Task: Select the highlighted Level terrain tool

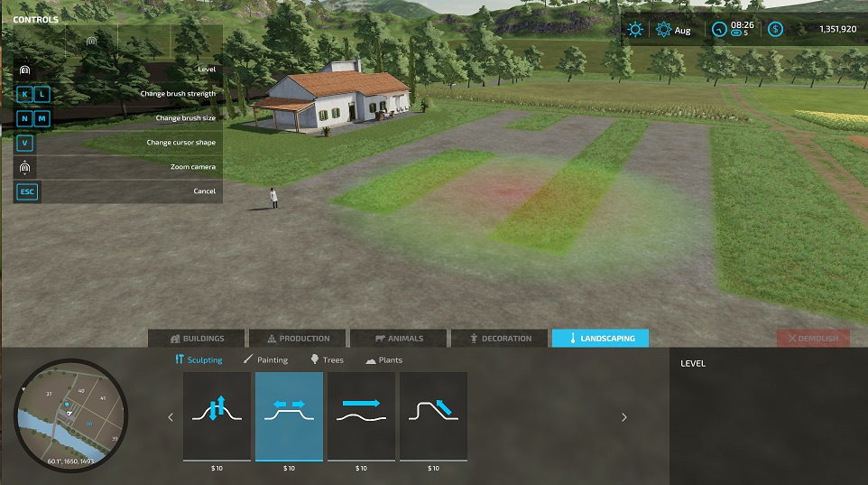Action: pos(289,416)
